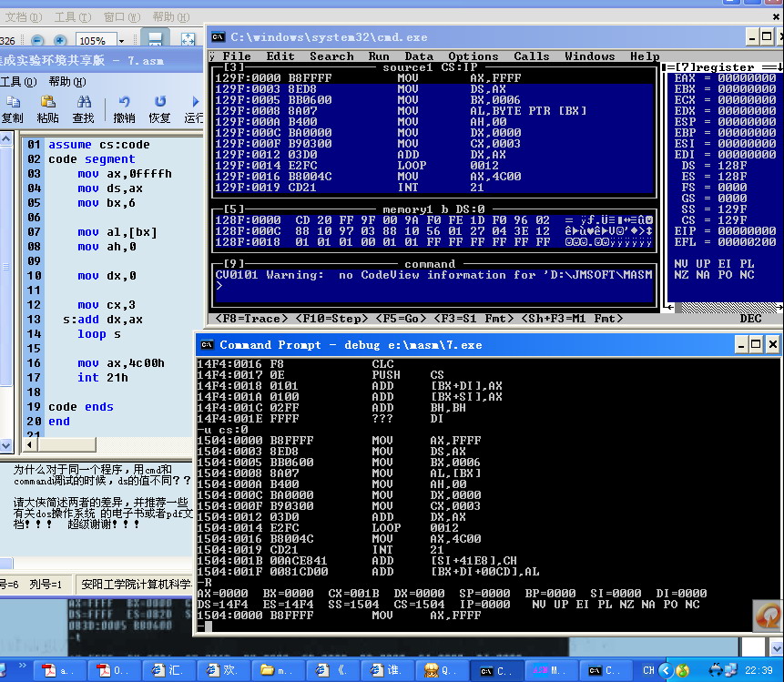Open the second PDF taskbar item '0..'

(x=113, y=670)
